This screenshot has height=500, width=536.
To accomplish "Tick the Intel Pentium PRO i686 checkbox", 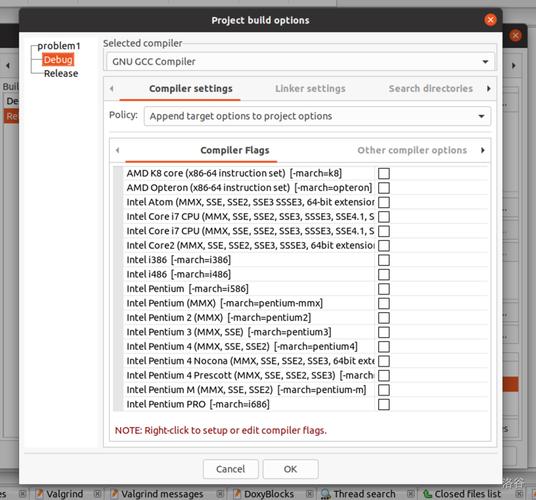I will coord(384,404).
